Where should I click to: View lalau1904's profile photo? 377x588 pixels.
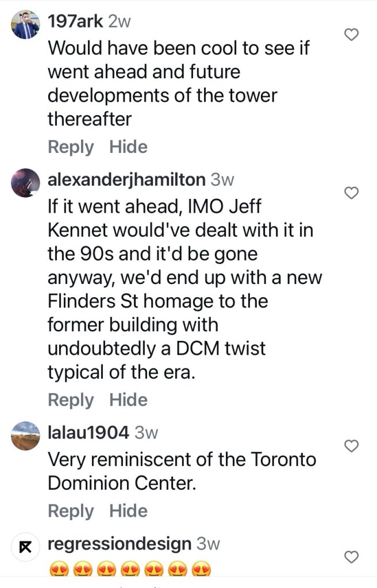coord(26,436)
